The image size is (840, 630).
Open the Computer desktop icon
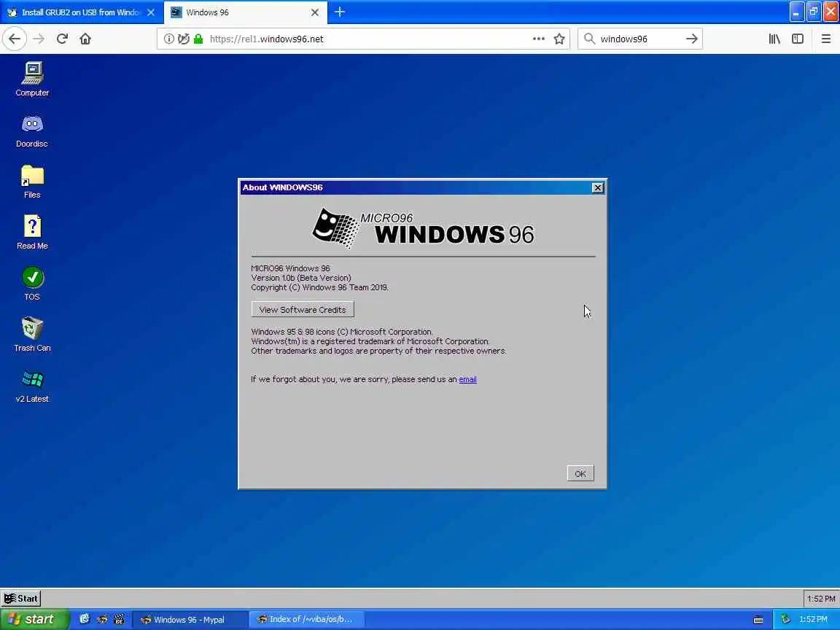(32, 78)
